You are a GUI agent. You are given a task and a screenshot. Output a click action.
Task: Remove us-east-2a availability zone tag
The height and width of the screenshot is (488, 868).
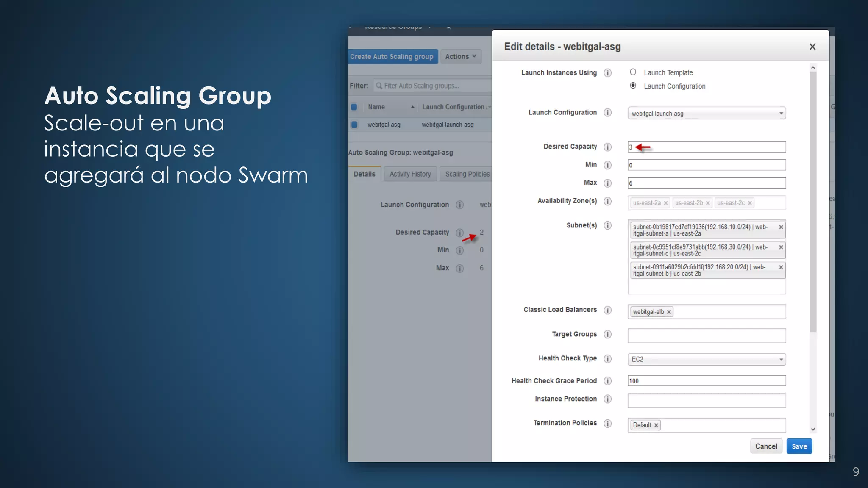click(665, 203)
